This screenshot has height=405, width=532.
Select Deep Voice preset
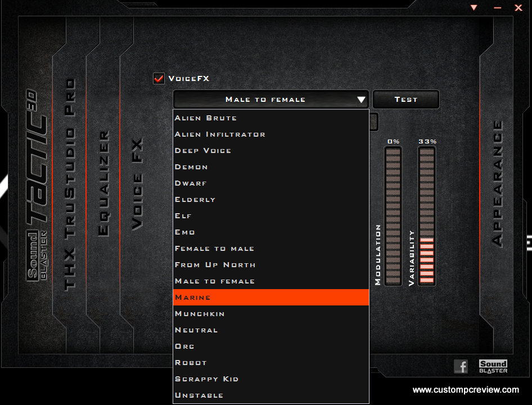[x=270, y=150]
